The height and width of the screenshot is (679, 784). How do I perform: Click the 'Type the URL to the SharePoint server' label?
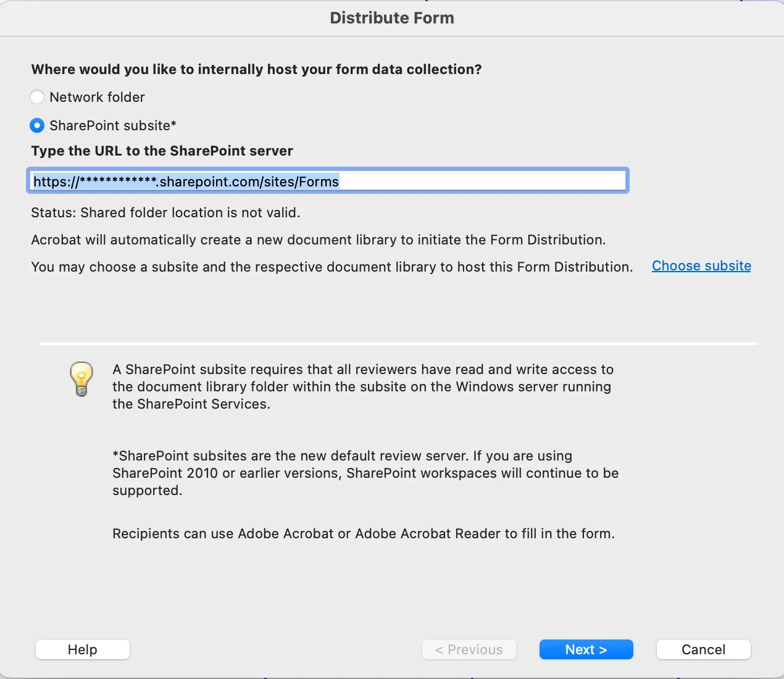(x=162, y=151)
